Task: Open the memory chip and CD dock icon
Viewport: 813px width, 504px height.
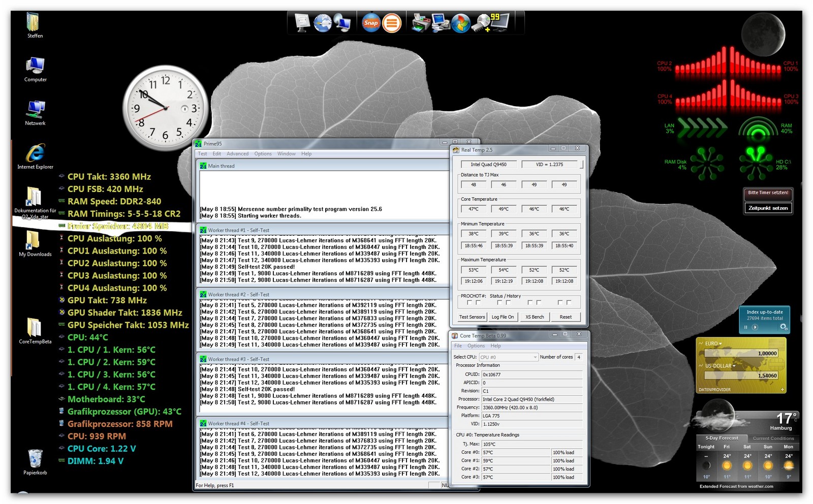Action: tap(481, 23)
